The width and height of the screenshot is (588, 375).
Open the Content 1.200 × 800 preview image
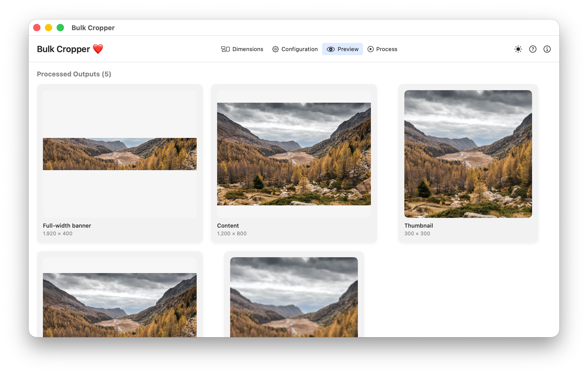[294, 154]
